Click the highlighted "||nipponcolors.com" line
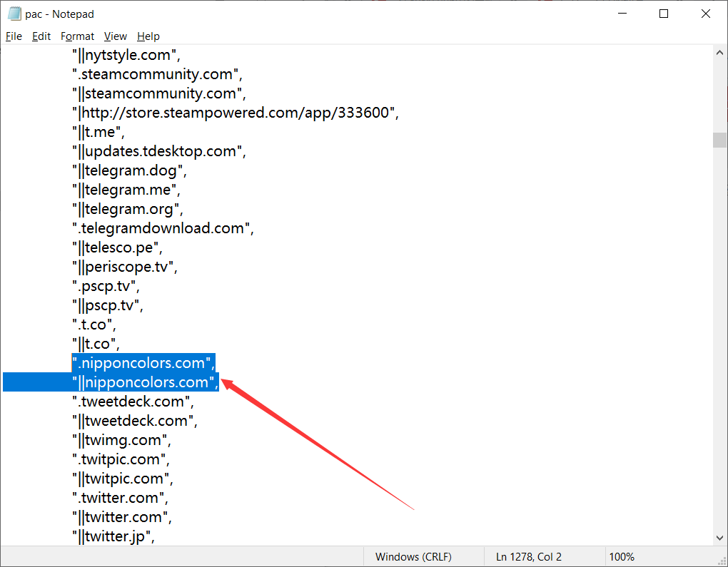This screenshot has height=567, width=728. click(x=146, y=382)
